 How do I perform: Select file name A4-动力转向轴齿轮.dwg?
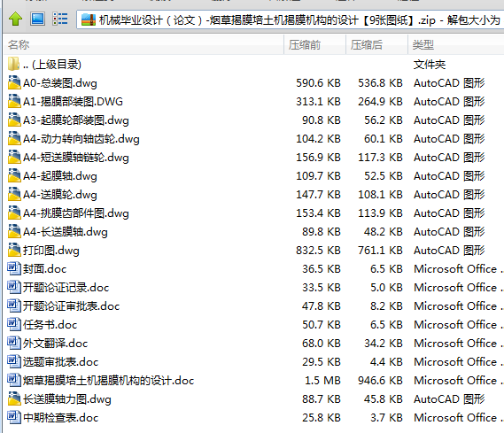click(81, 139)
